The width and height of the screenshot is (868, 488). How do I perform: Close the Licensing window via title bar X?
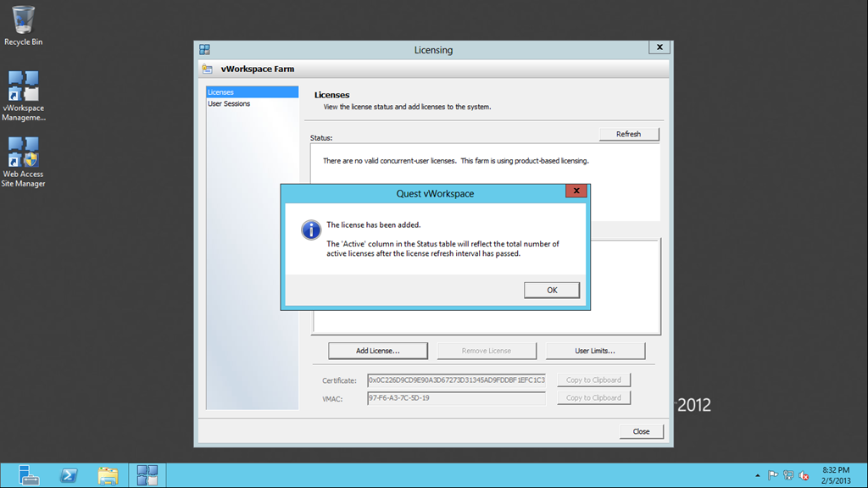pyautogui.click(x=659, y=47)
